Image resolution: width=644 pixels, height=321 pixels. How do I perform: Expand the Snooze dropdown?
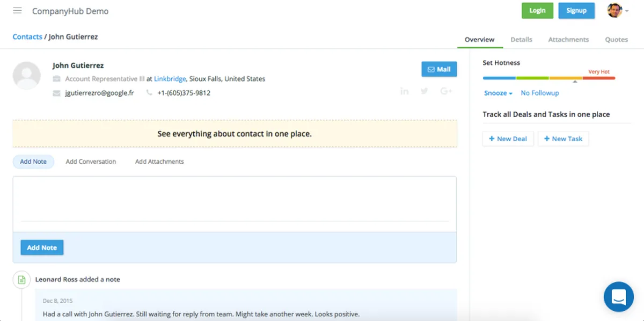(x=498, y=93)
